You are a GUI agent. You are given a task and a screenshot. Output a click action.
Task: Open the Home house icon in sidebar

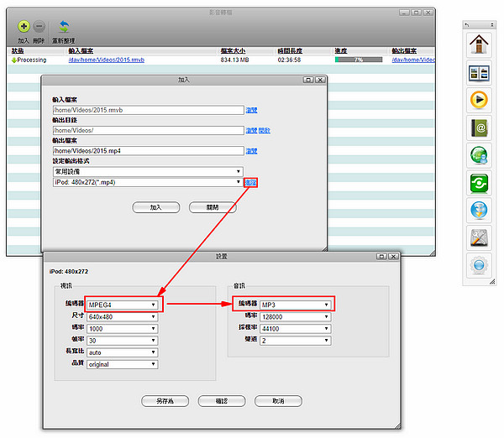point(479,44)
